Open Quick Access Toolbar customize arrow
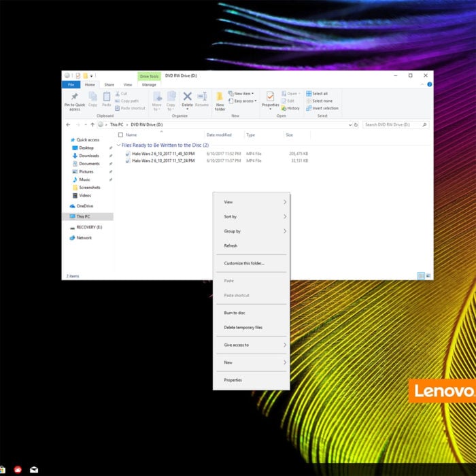The height and width of the screenshot is (476, 476). point(91,75)
